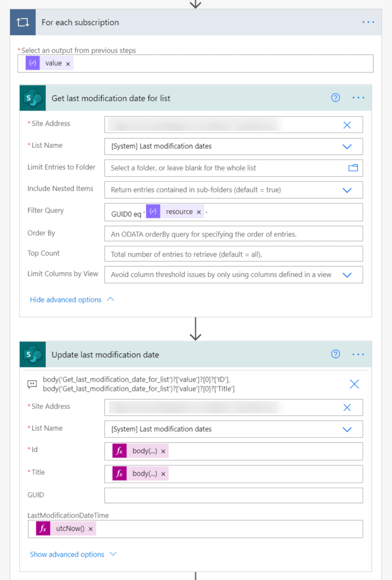Expand the Include Nested Items dropdown
392x580 pixels.
[x=347, y=190]
